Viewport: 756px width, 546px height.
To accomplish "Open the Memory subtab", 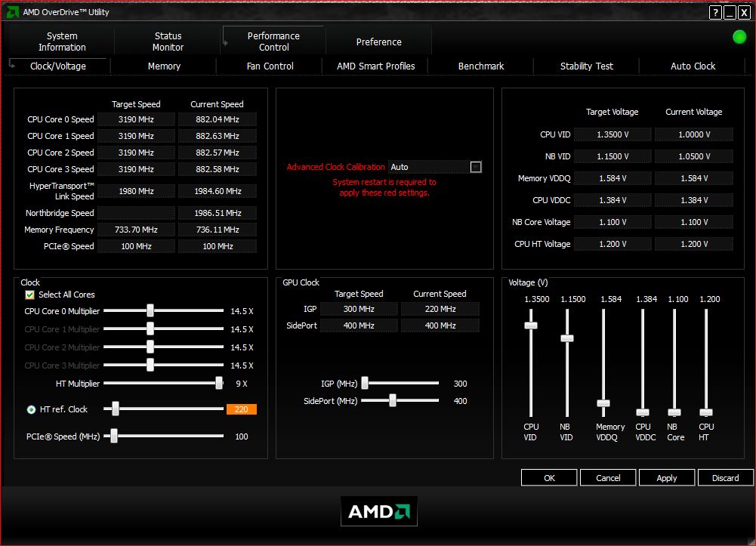I will (164, 66).
